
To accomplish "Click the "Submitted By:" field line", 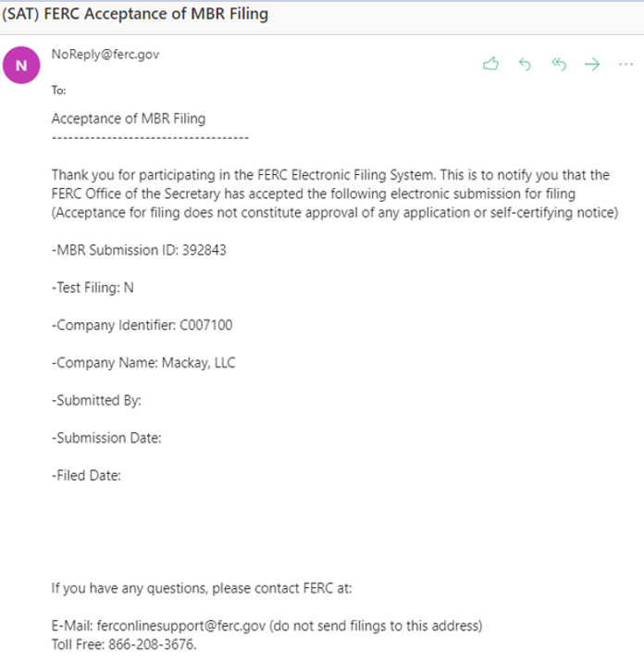I will click(x=96, y=400).
